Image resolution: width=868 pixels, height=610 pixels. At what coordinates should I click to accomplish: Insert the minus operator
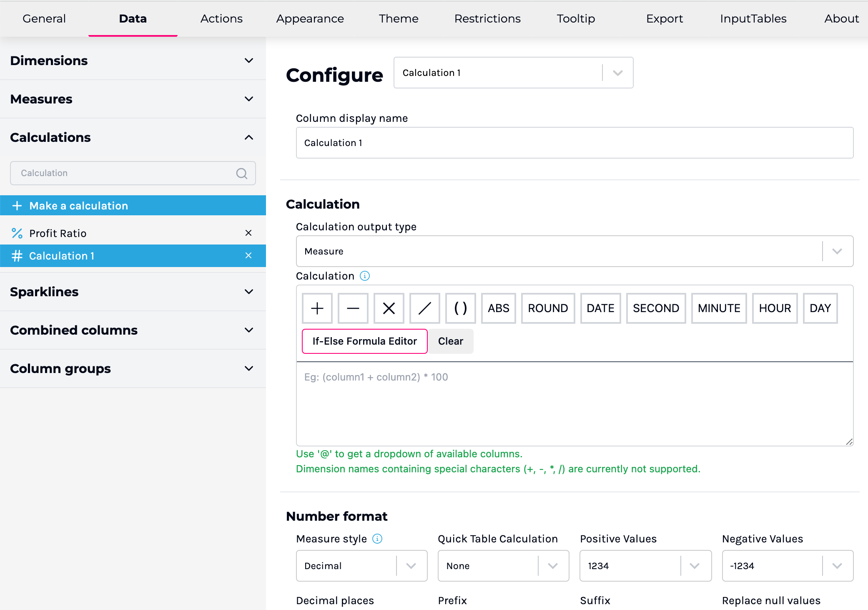click(x=353, y=308)
